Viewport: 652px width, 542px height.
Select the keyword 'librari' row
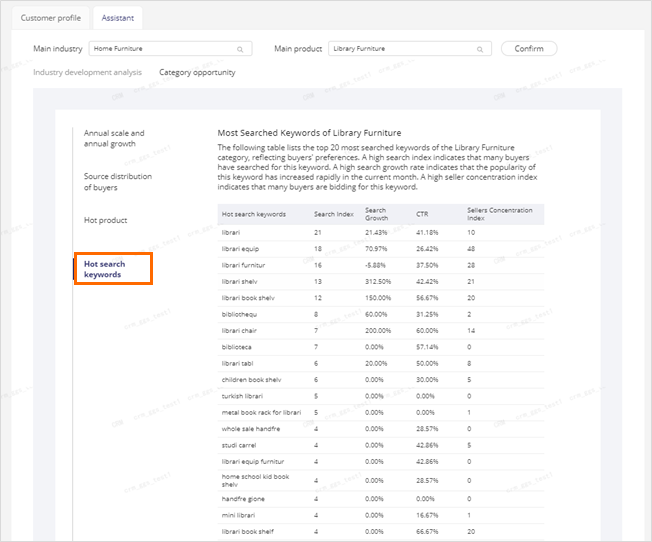[380, 233]
